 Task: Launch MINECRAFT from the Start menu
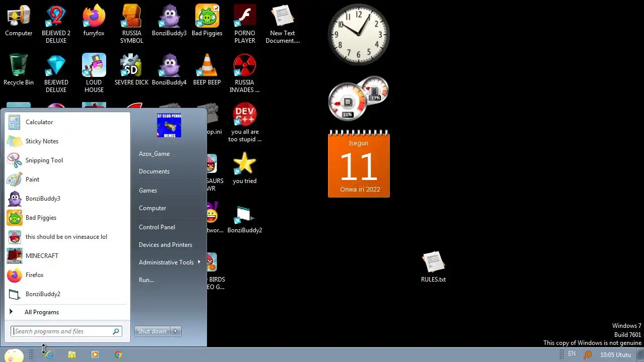tap(66, 256)
